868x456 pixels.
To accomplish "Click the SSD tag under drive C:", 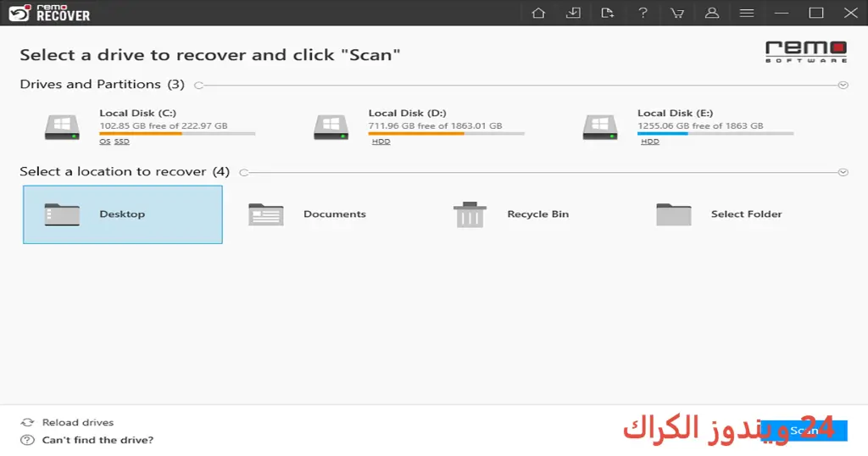I will (122, 142).
